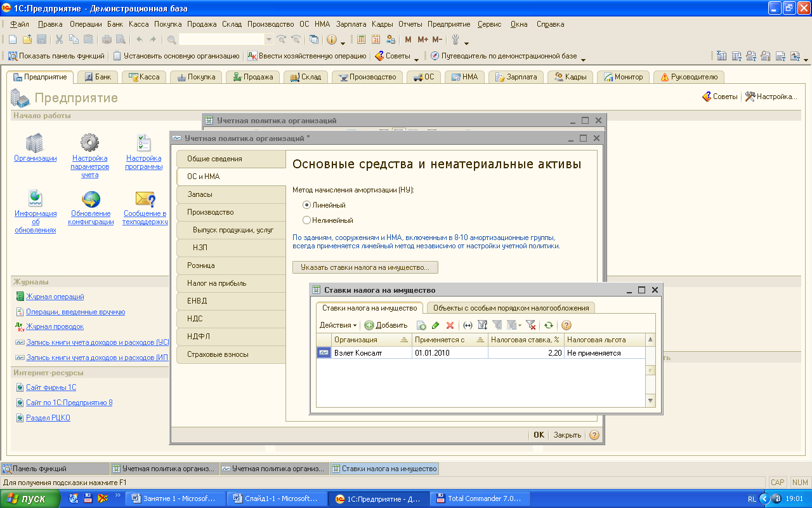Click the red X delete record icon

[x=450, y=325]
